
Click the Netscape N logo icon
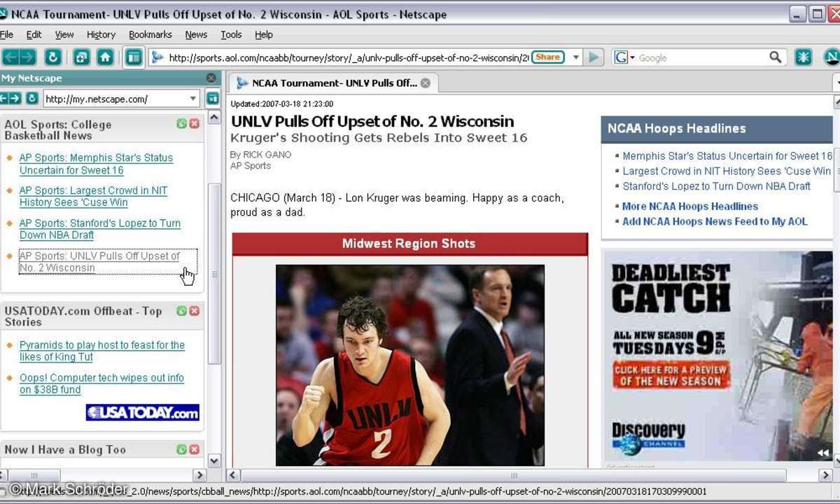(831, 57)
